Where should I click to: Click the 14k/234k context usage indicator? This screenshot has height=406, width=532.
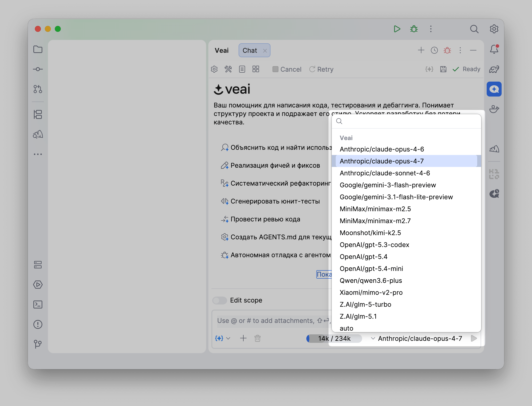[334, 338]
